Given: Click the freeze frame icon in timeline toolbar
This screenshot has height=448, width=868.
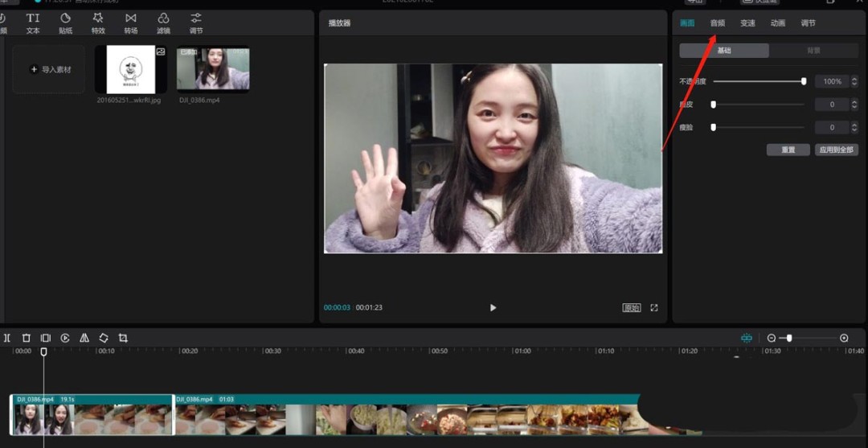Looking at the screenshot, I should [x=45, y=338].
